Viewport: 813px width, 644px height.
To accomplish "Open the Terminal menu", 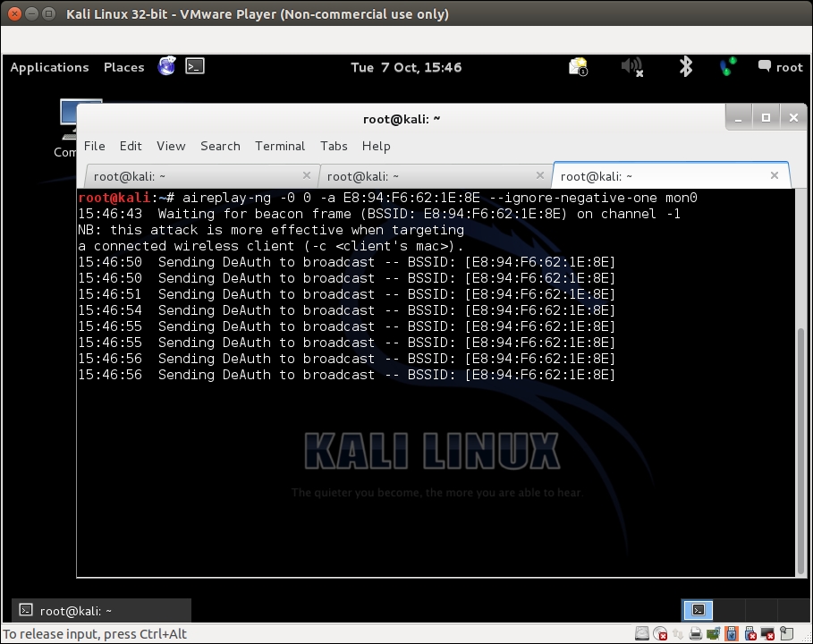I will [280, 146].
